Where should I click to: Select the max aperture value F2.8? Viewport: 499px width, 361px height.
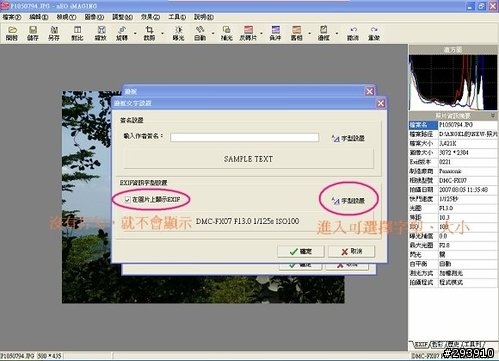pyautogui.click(x=444, y=245)
